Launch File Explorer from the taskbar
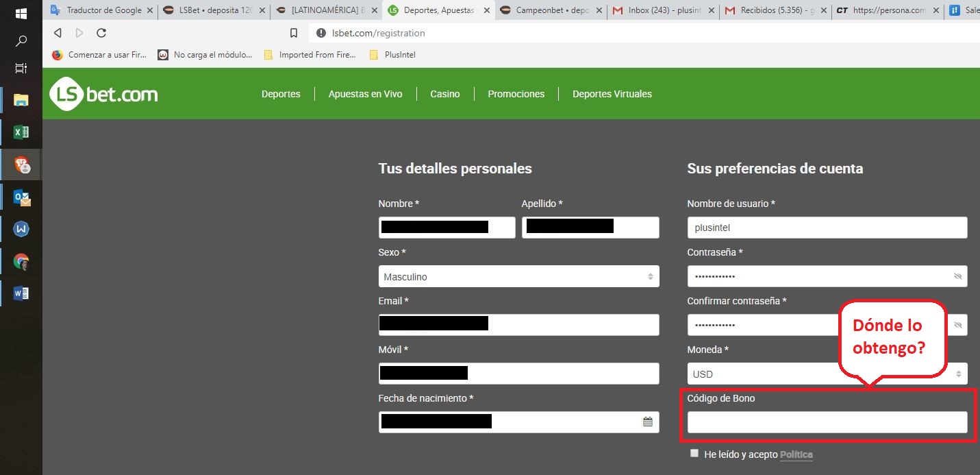The height and width of the screenshot is (475, 980). point(21,100)
